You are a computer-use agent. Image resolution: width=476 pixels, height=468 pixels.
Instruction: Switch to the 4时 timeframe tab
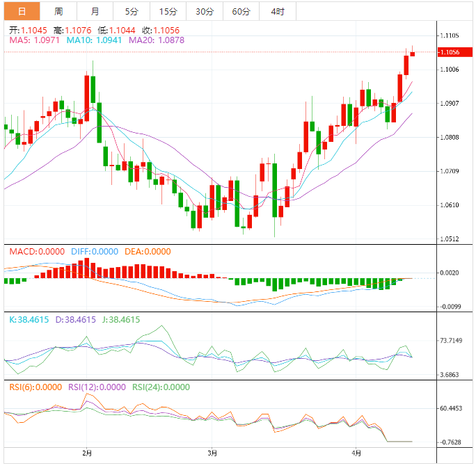click(277, 11)
